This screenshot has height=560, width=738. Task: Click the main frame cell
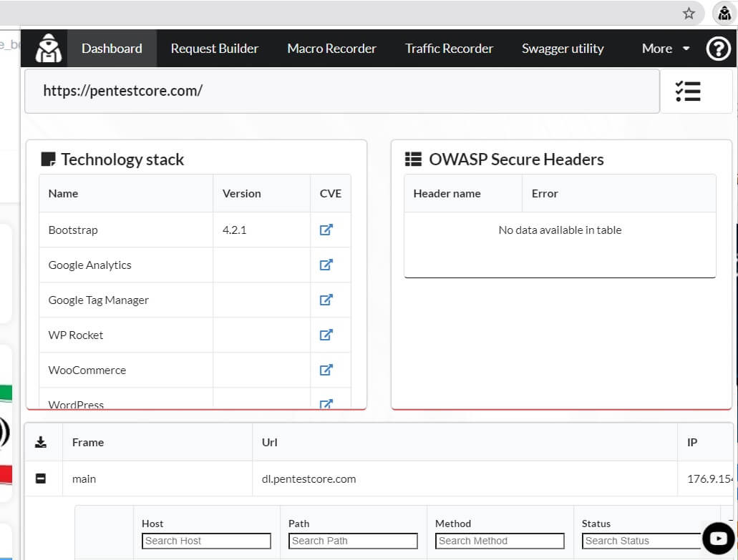(x=157, y=478)
